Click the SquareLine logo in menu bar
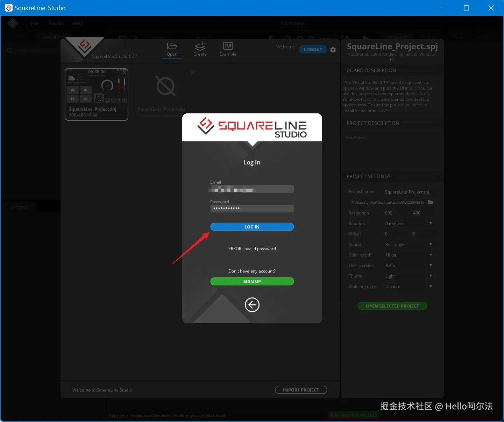The width and height of the screenshot is (504, 422). point(13,23)
